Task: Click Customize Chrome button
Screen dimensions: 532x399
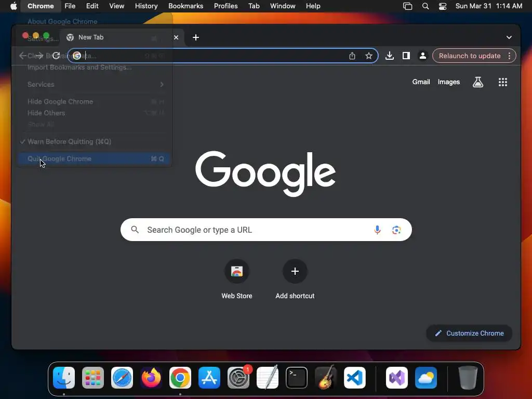Action: coord(469,333)
